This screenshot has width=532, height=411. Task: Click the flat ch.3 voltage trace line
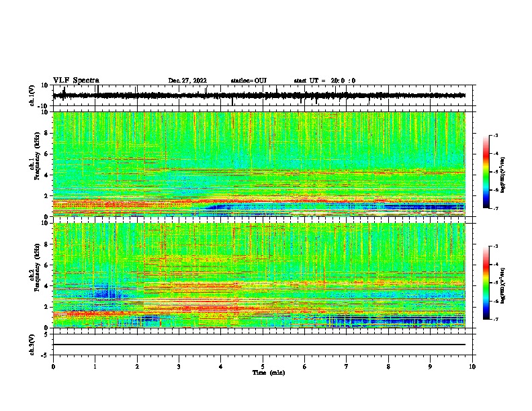point(259,345)
